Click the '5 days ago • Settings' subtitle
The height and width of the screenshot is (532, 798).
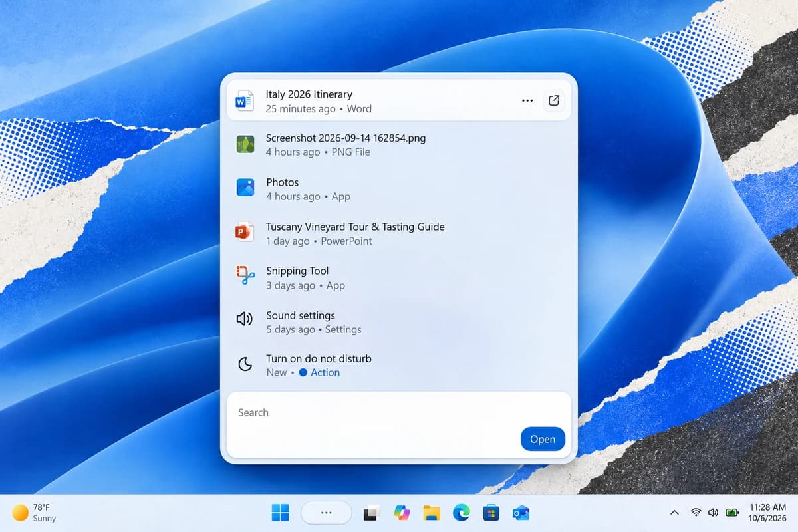click(x=314, y=330)
